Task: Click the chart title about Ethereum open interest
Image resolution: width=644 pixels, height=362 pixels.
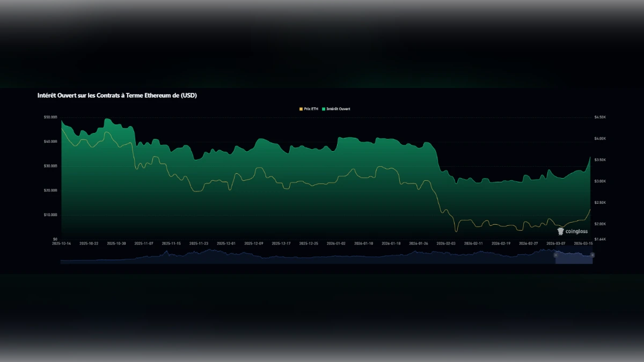Action: pyautogui.click(x=116, y=95)
